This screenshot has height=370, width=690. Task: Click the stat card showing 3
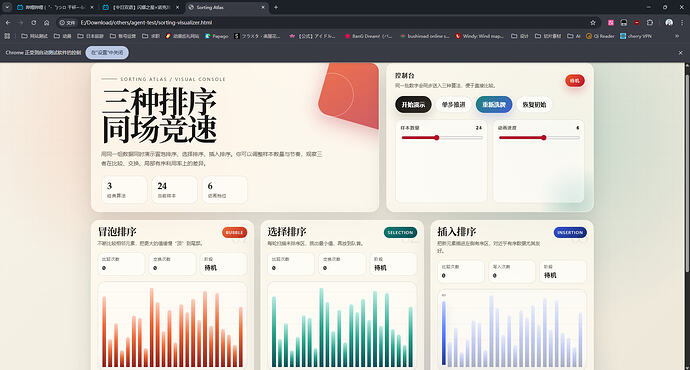pos(124,190)
